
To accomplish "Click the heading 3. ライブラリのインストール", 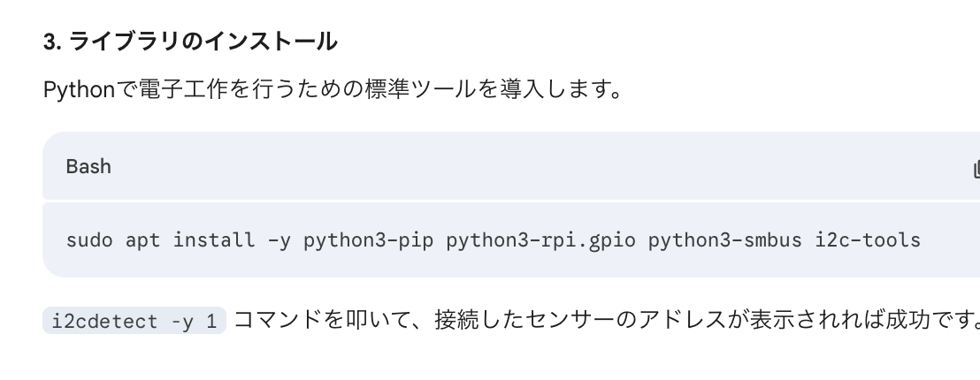I will tap(190, 41).
